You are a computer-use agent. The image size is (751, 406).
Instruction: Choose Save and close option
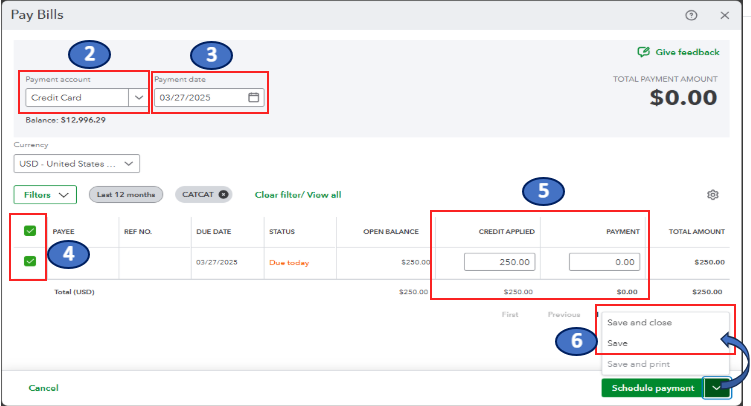point(639,322)
